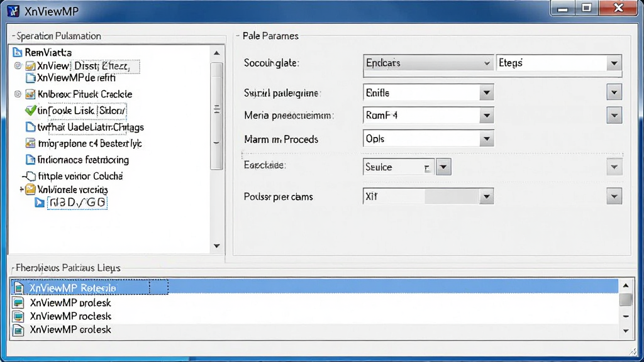Click the "Marm m Proceds" label

pyautogui.click(x=281, y=140)
